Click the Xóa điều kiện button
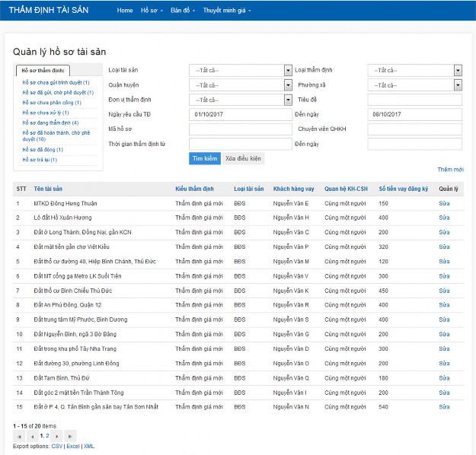 243,158
